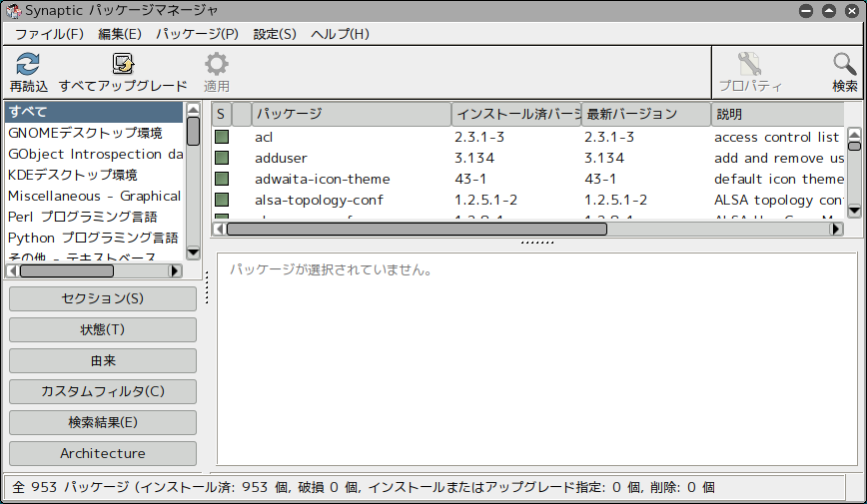This screenshot has width=867, height=504.
Task: Toggle status box of alsa-topology-conf package
Action: click(222, 200)
